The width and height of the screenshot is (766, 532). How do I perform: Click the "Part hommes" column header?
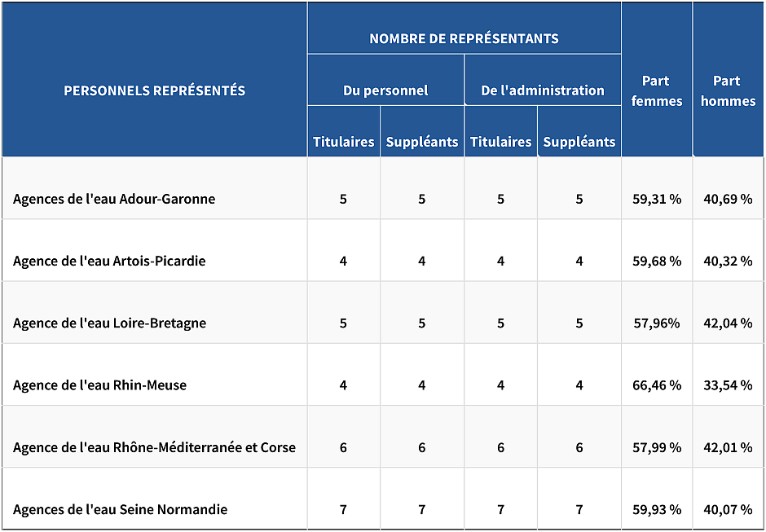pos(728,90)
